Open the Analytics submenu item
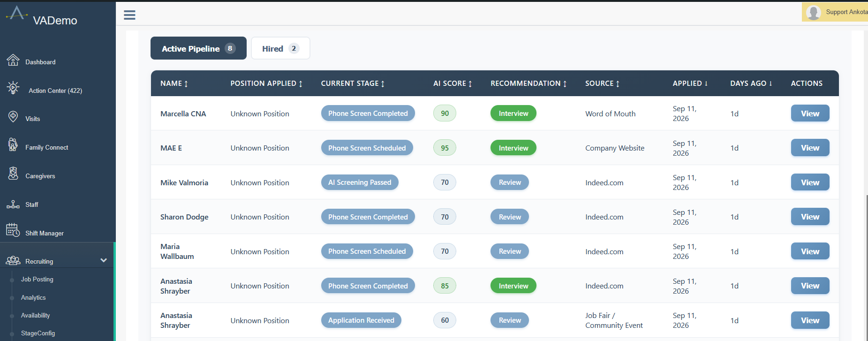 tap(33, 297)
